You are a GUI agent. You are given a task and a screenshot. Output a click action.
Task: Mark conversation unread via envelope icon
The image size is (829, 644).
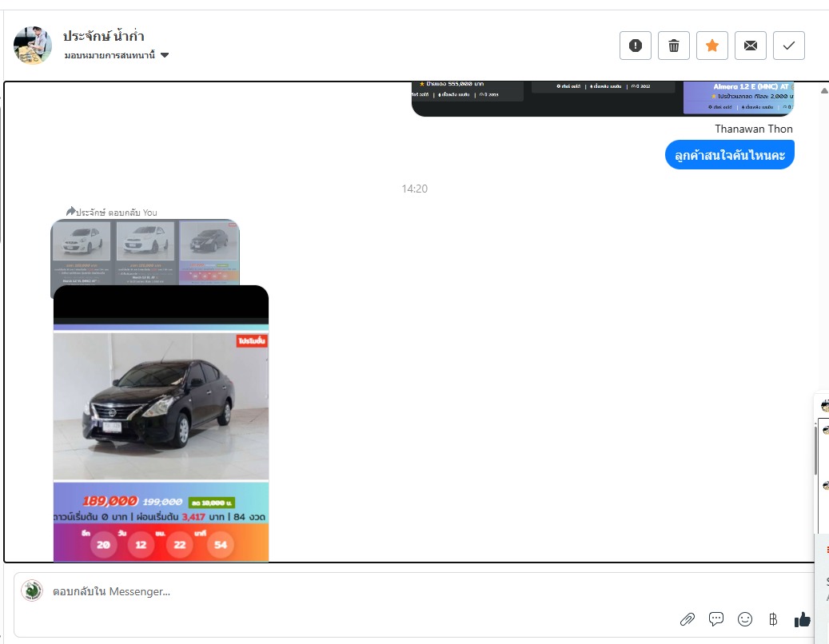751,46
